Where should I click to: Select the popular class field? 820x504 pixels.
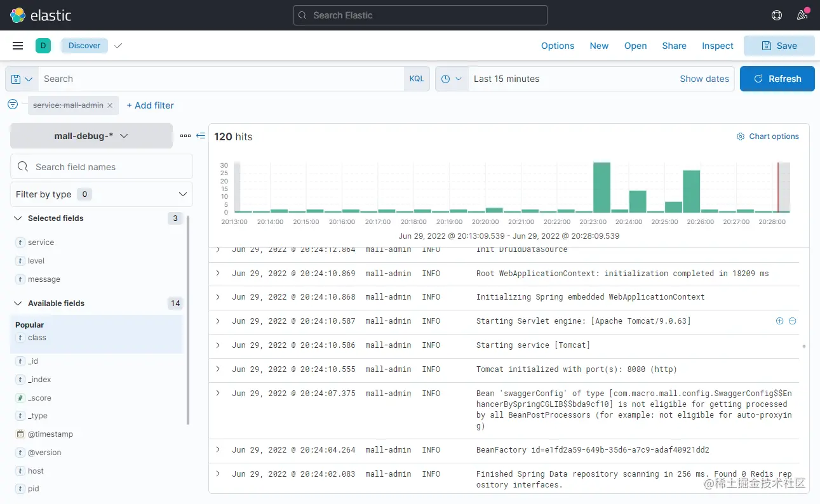tap(37, 338)
